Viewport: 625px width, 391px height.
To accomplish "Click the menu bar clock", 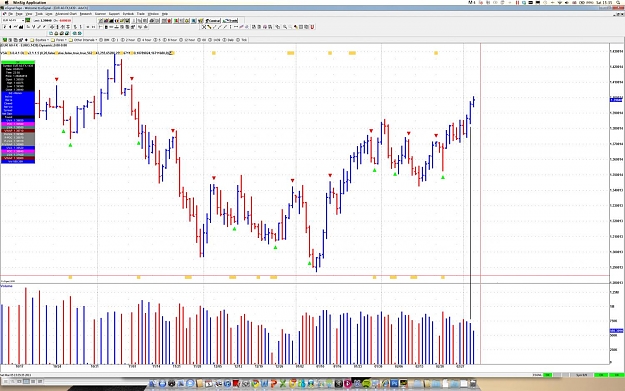I will [604, 2].
